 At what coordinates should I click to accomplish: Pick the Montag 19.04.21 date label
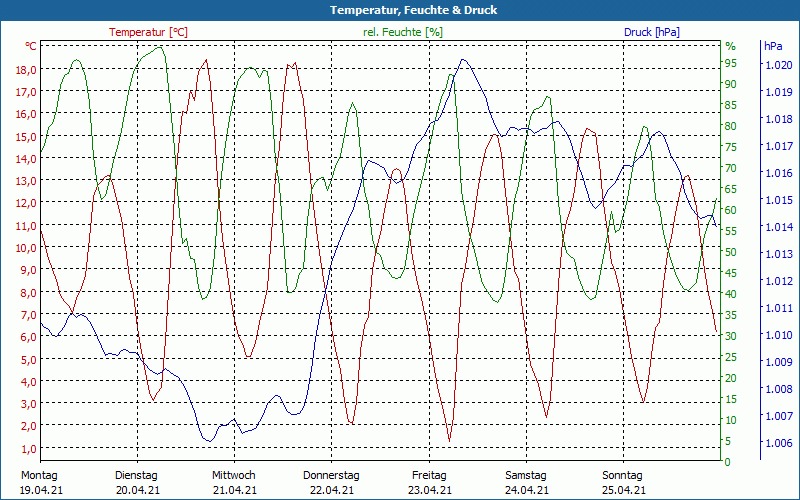(x=40, y=482)
